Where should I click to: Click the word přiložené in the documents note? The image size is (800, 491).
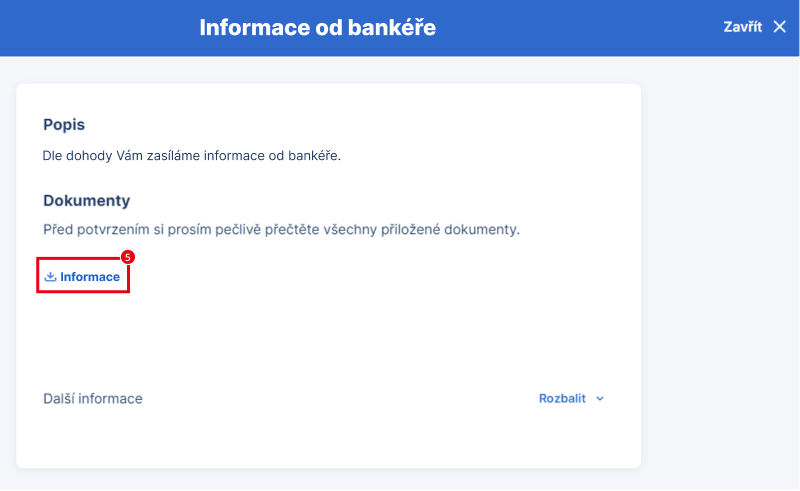coord(411,230)
